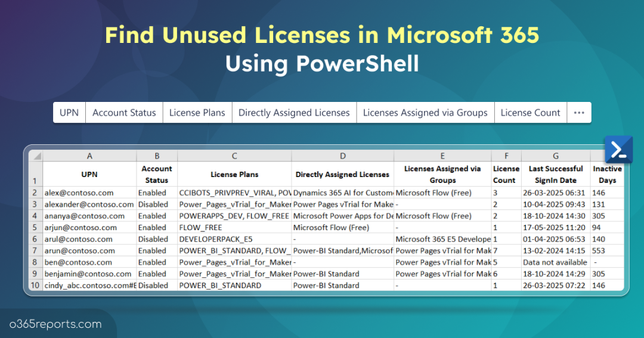The width and height of the screenshot is (644, 338).
Task: Click the 13-02-2024 14:15 sign-in date cell
Action: coord(556,250)
